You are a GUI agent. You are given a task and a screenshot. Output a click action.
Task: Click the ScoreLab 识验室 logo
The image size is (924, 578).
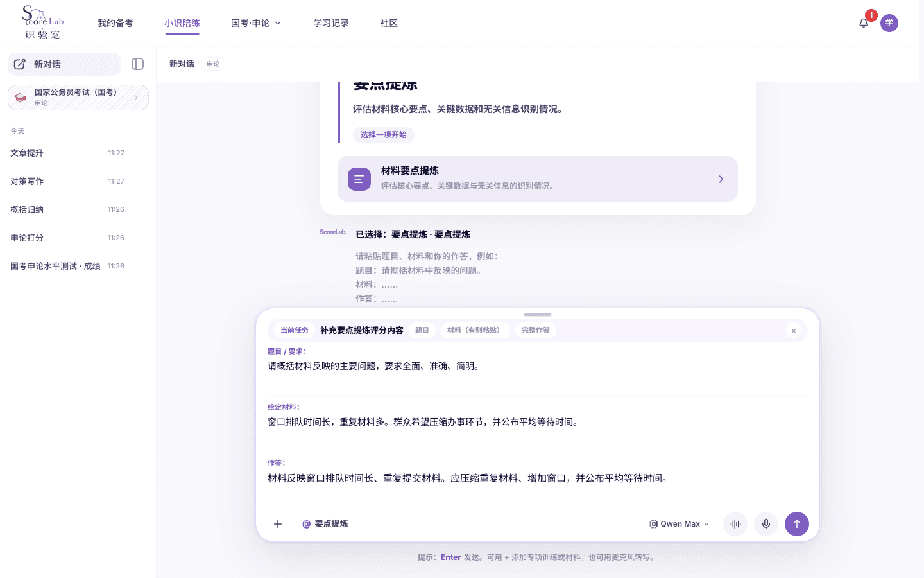click(42, 22)
